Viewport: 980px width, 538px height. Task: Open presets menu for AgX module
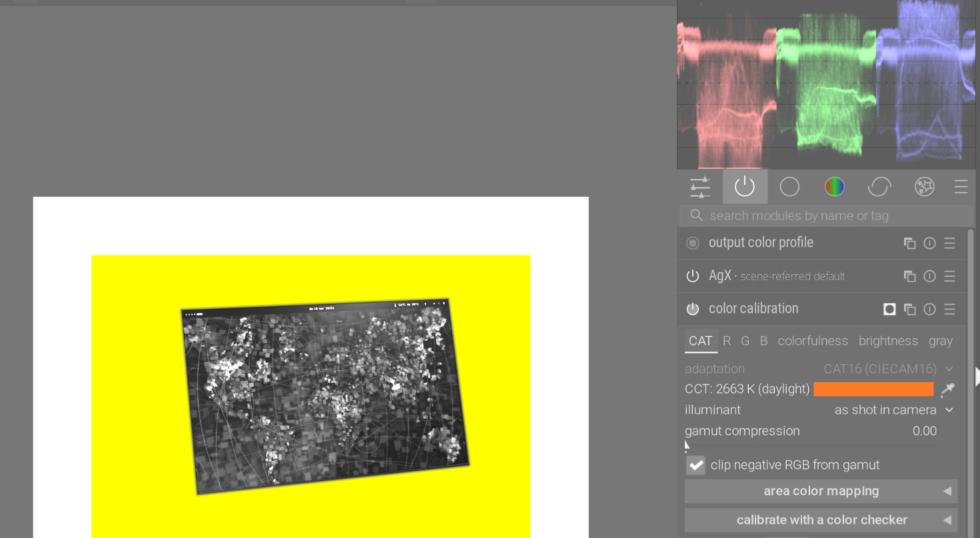pyautogui.click(x=949, y=276)
